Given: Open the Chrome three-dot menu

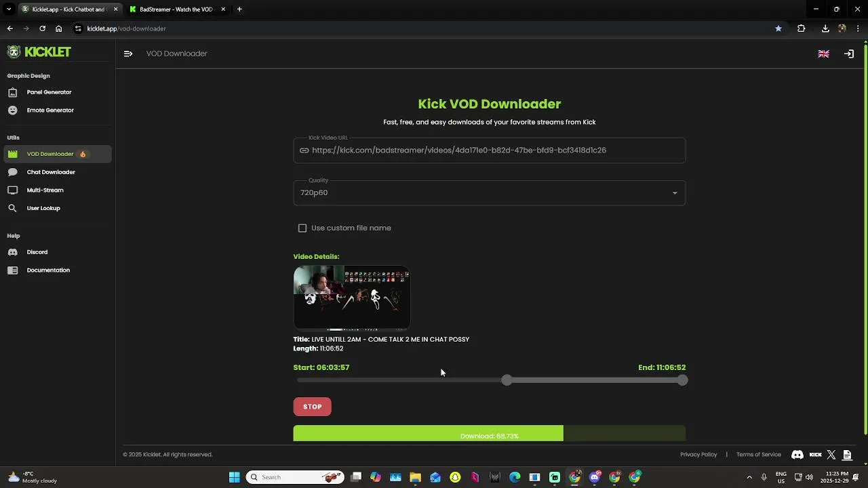Looking at the screenshot, I should tap(859, 28).
